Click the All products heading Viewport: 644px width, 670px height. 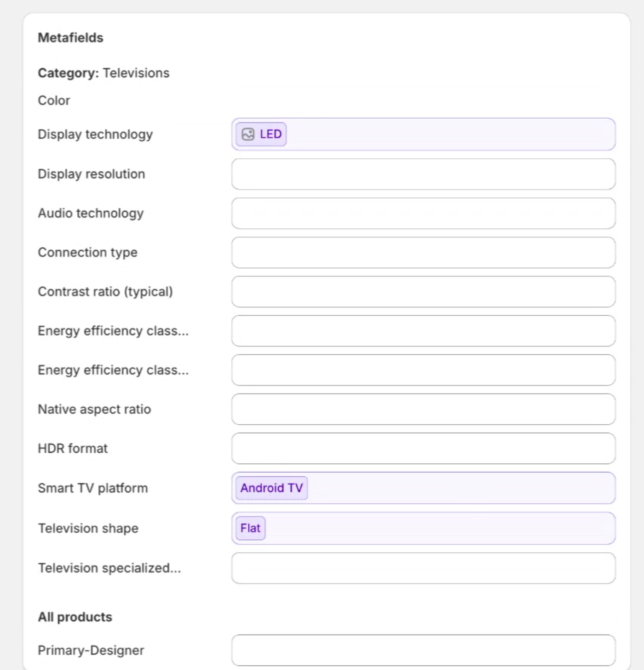coord(75,617)
